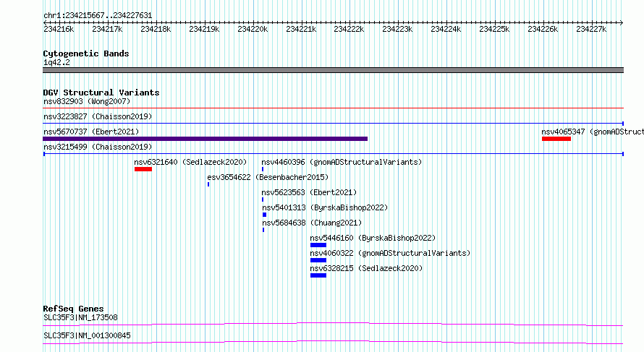The width and height of the screenshot is (644, 352).
Task: Click the 234226k ruler position
Action: tap(543, 29)
